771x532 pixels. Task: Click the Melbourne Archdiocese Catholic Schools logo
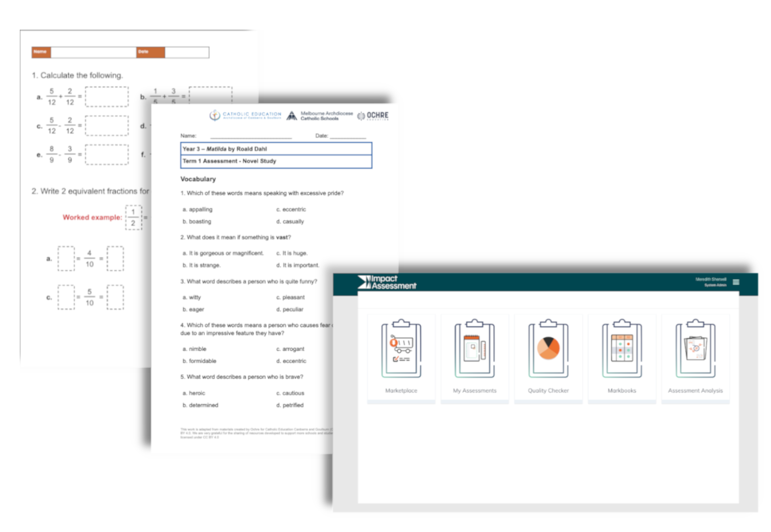tap(321, 115)
